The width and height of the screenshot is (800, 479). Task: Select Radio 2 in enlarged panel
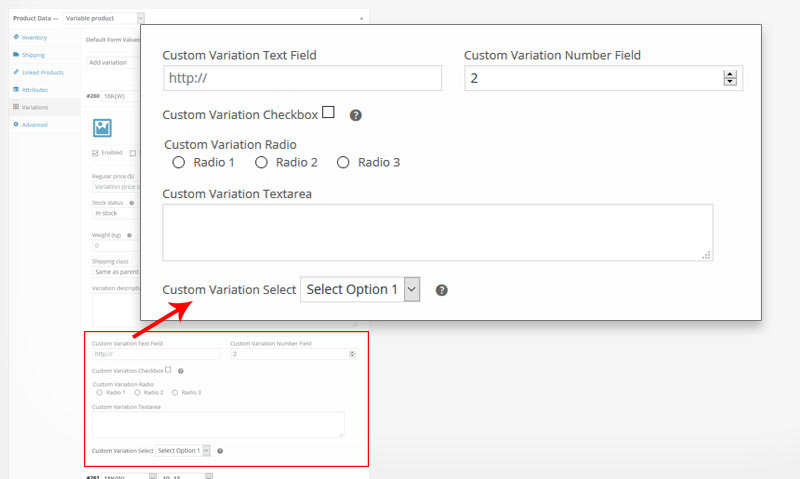(x=261, y=162)
